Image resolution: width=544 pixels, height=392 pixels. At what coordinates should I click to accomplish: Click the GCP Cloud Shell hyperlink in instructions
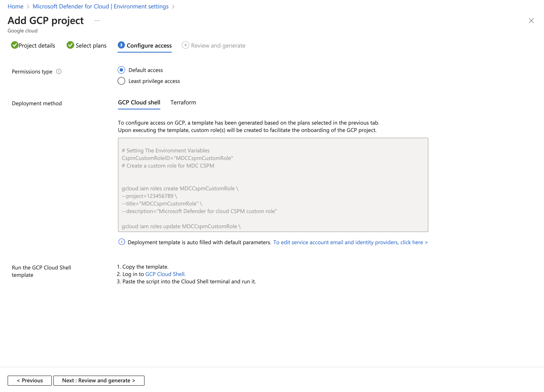click(165, 274)
